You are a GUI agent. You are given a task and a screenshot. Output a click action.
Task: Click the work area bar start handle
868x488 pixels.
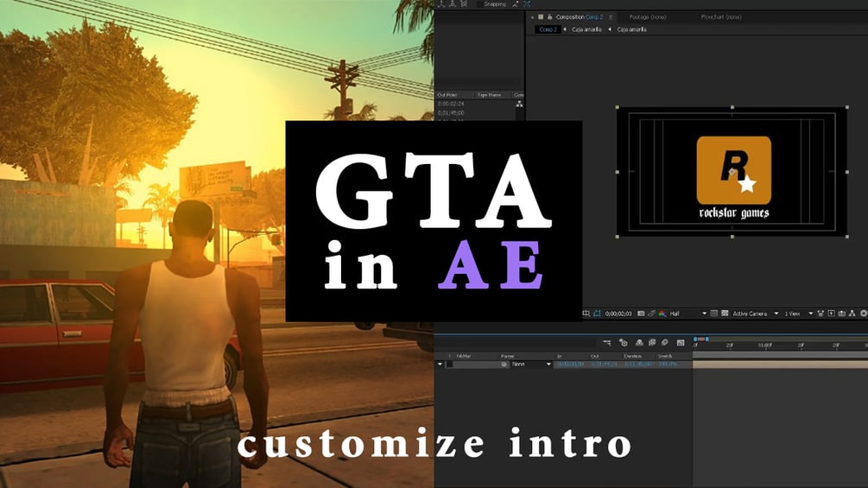point(695,339)
